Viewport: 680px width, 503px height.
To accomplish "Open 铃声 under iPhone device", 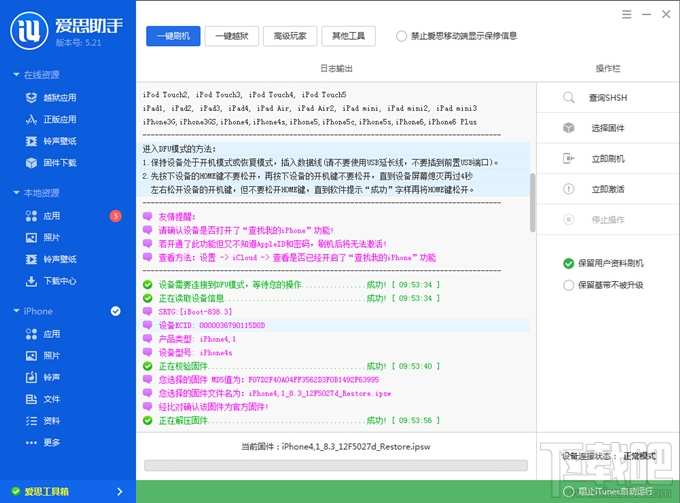I will click(43, 377).
